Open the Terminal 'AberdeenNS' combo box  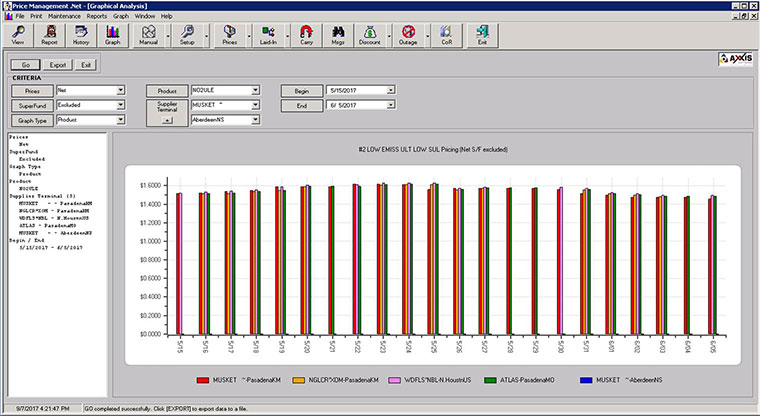click(x=225, y=120)
